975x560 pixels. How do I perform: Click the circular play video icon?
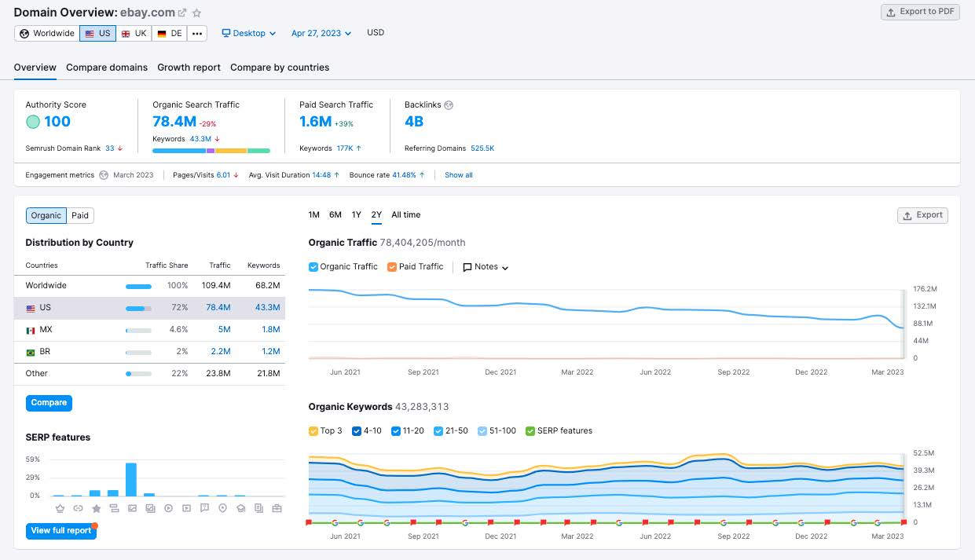pos(168,508)
